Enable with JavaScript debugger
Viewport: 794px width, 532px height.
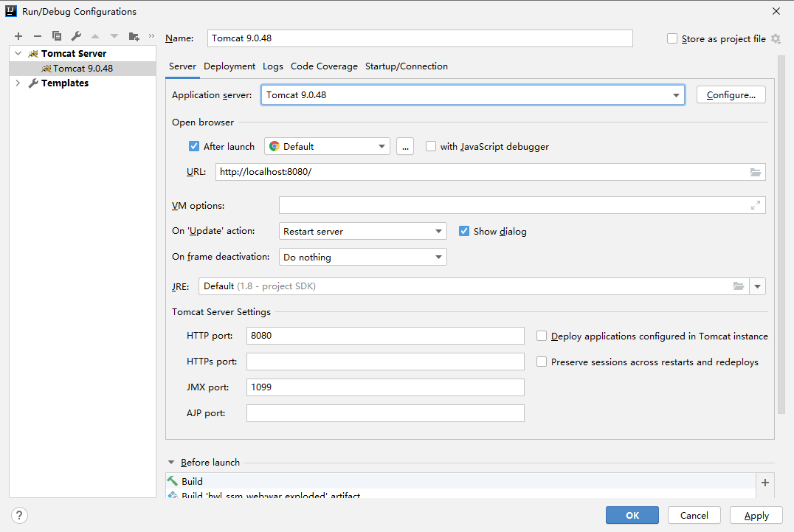431,146
